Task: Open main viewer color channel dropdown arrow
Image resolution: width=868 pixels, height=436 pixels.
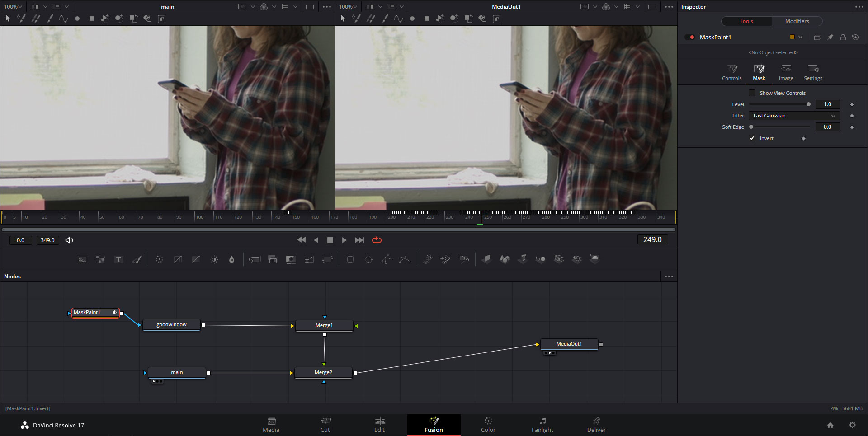Action: click(274, 7)
